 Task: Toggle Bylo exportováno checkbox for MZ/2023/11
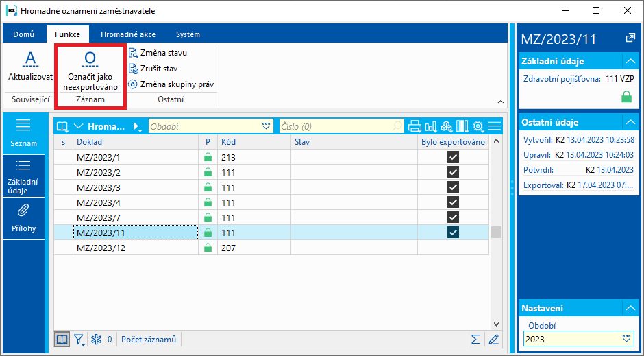coord(453,233)
